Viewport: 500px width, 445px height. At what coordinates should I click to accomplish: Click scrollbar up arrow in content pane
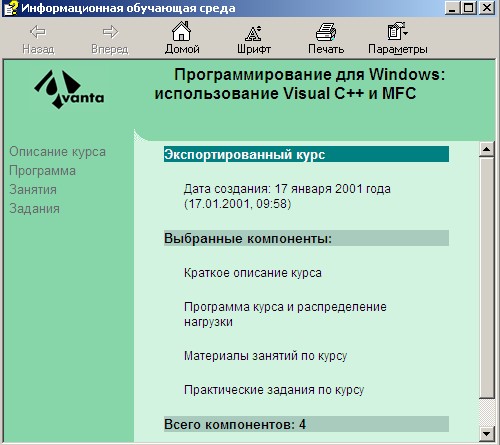(x=486, y=149)
